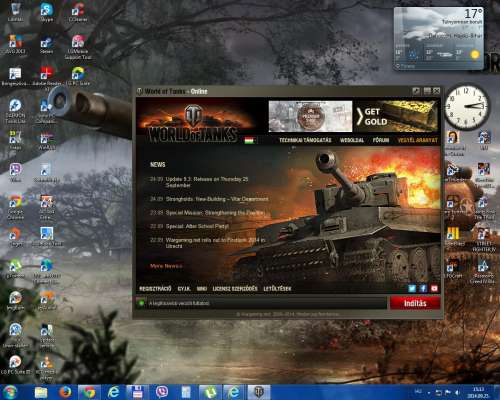Open Internet Explorer next to Chrome in taskbar
The image size is (500, 400).
click(113, 392)
